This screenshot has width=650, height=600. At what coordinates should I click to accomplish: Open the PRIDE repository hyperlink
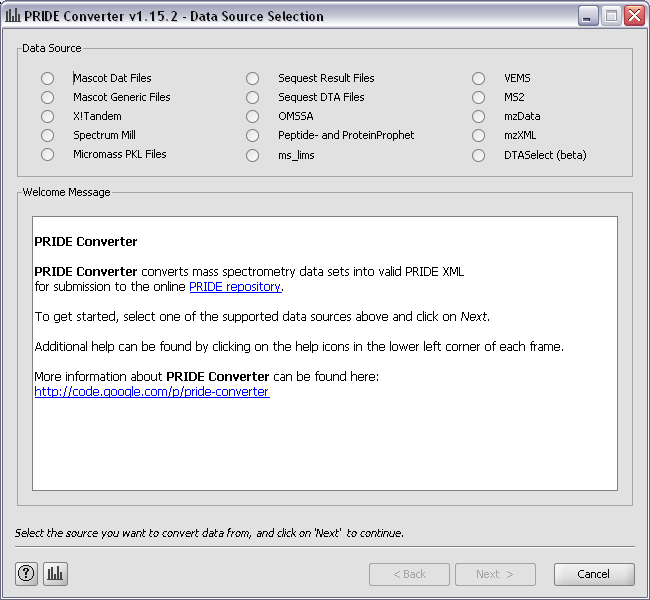tap(235, 287)
